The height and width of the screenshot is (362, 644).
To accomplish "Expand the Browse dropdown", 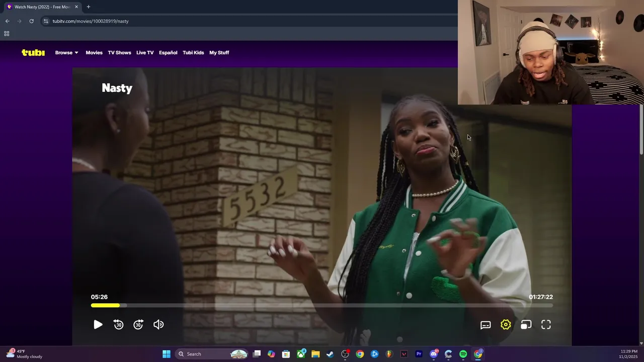I will tap(67, 52).
